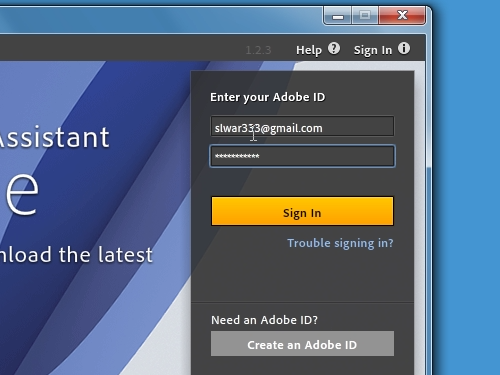This screenshot has width=500, height=375.
Task: Click the Sign In info icon
Action: coord(404,49)
